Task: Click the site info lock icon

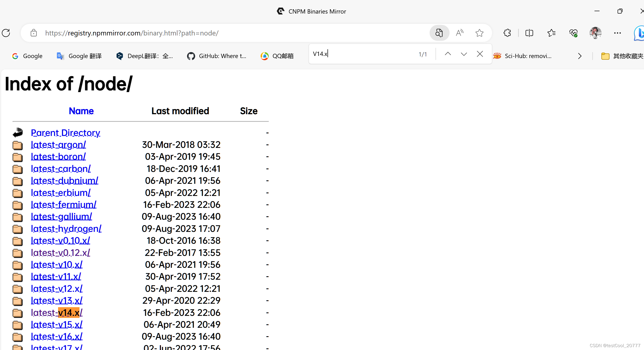Action: click(x=34, y=33)
